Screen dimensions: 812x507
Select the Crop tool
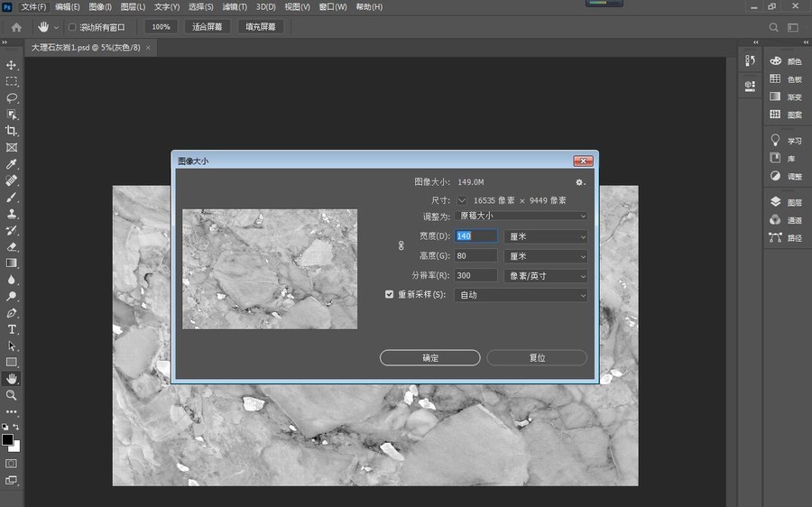pyautogui.click(x=12, y=131)
